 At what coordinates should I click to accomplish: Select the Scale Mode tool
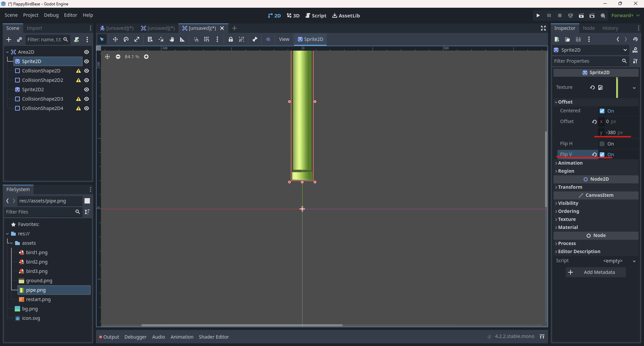point(137,39)
